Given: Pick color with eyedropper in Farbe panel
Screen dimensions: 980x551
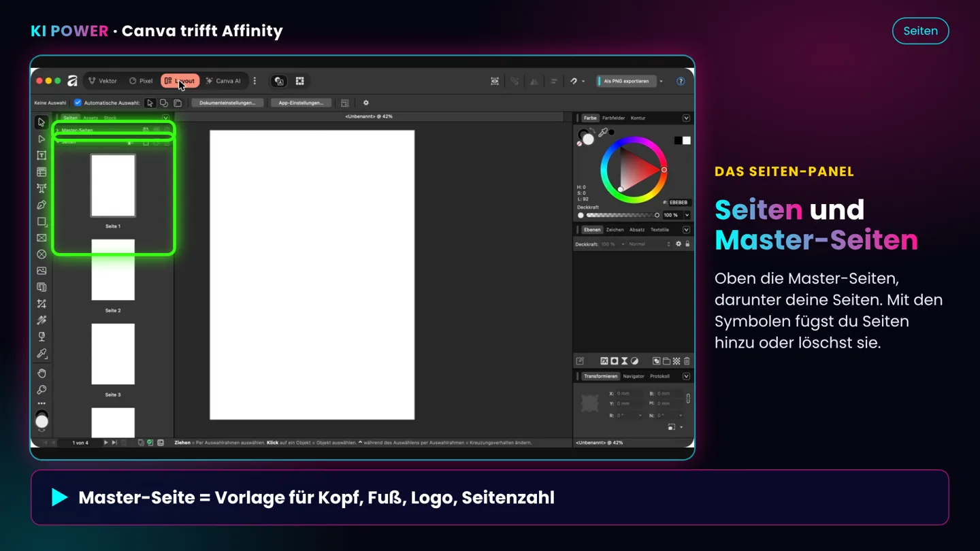Looking at the screenshot, I should coord(602,133).
